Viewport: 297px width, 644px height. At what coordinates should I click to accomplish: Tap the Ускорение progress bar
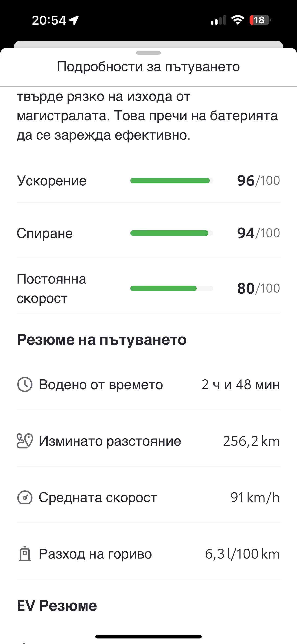tap(172, 181)
